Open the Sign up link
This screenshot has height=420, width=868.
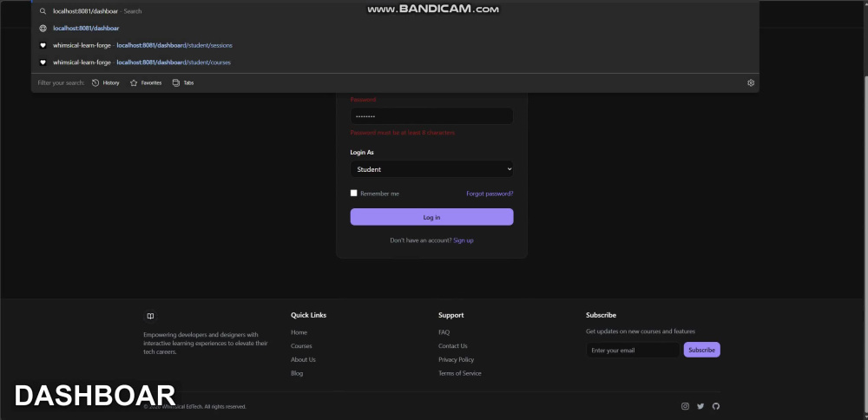coord(464,240)
